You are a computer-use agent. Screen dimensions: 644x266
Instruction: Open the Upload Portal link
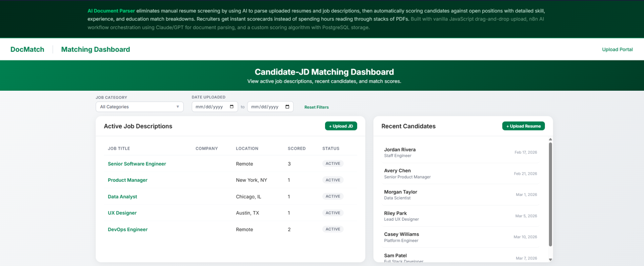click(617, 49)
